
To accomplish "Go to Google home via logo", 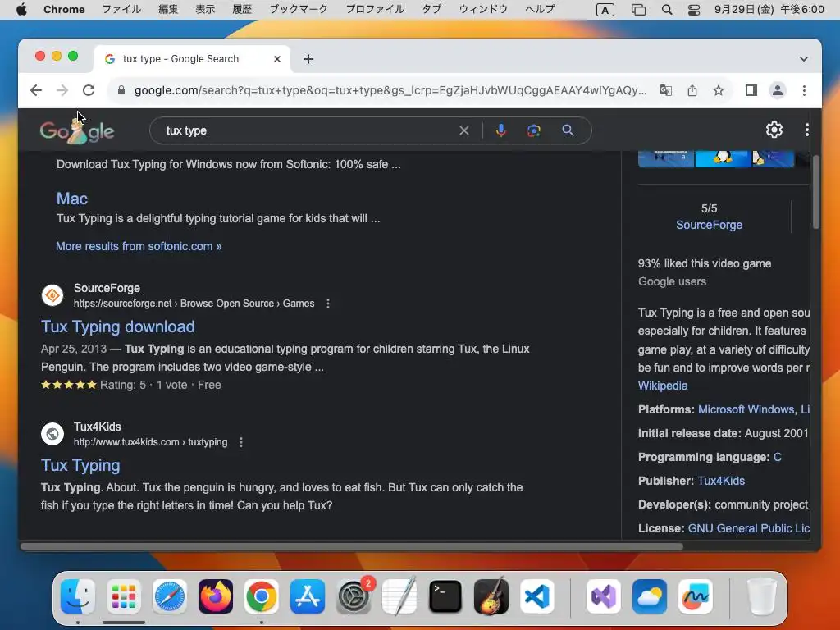I will tap(76, 130).
